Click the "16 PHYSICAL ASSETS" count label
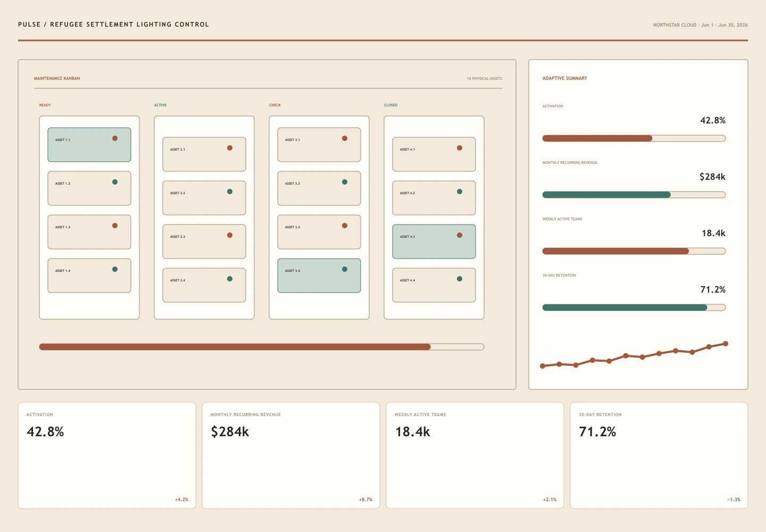 click(x=485, y=79)
